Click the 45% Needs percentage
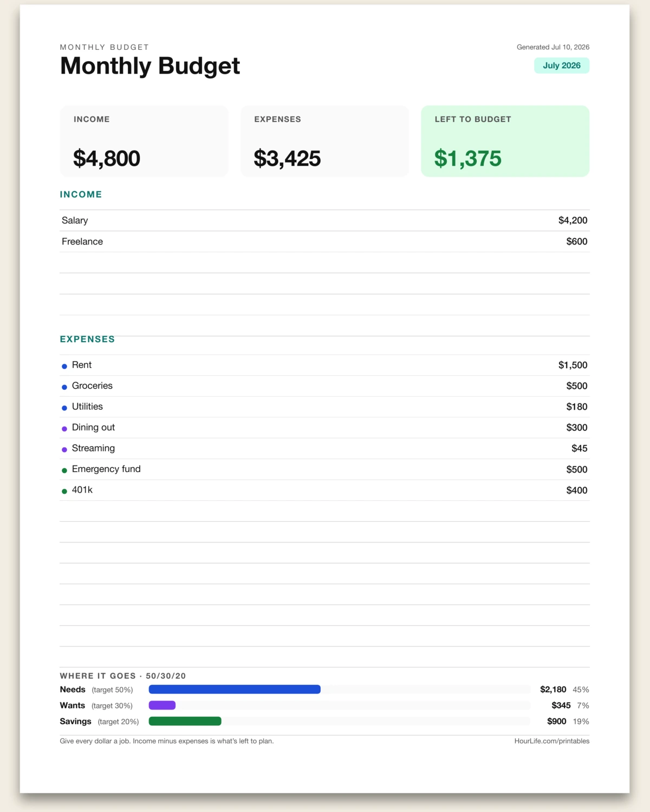This screenshot has height=812, width=650. tap(581, 690)
